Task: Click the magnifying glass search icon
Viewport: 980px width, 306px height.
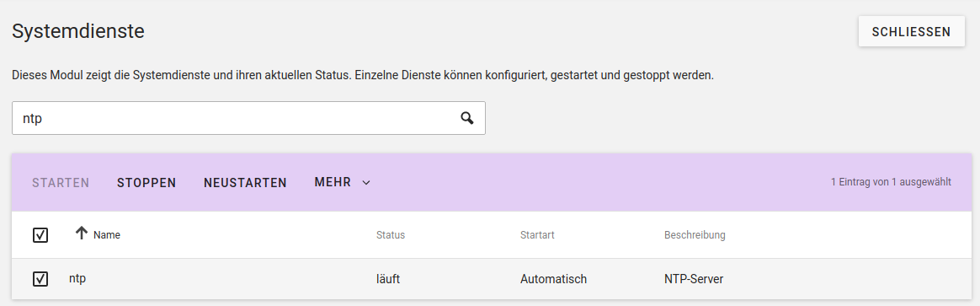Action: click(467, 118)
